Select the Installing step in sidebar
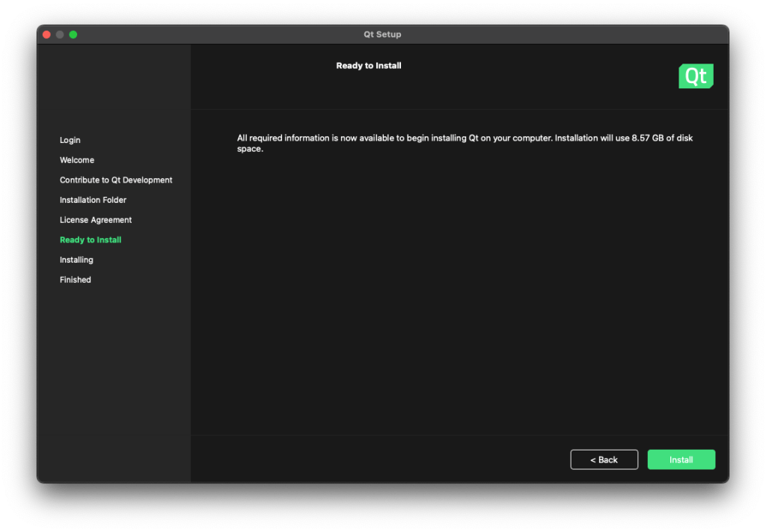766x532 pixels. pos(76,260)
